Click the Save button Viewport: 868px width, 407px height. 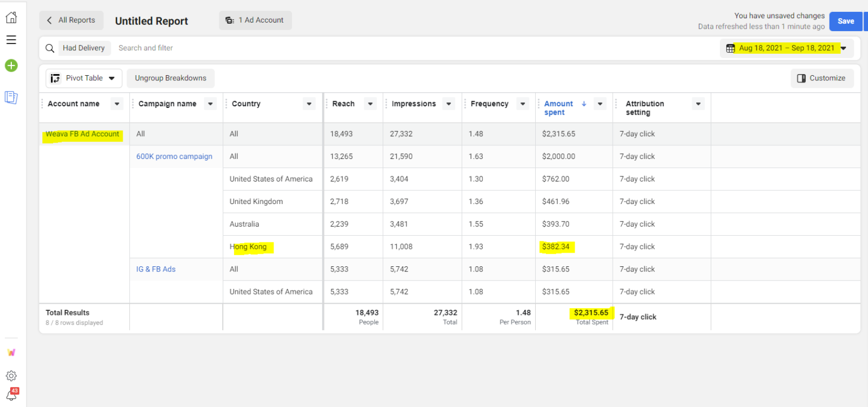[845, 21]
